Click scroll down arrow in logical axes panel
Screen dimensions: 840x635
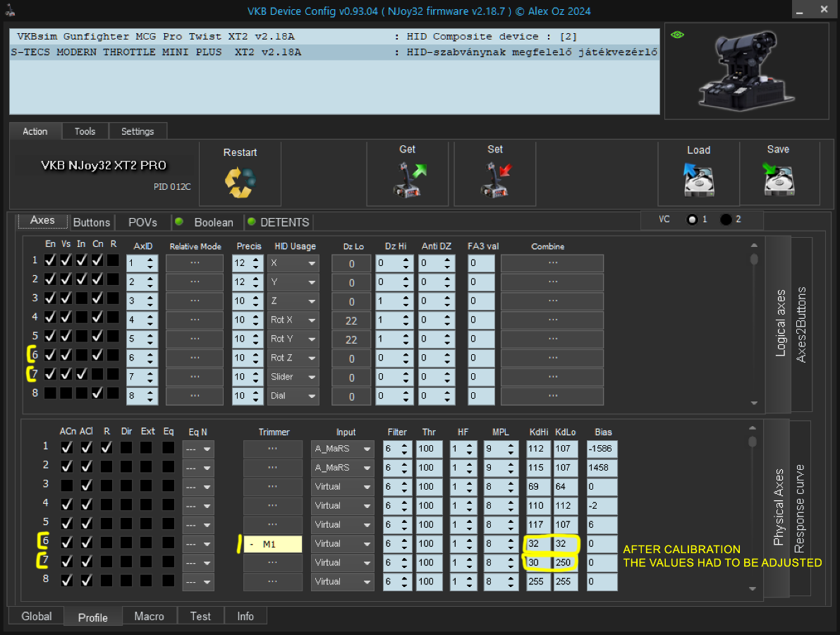[754, 403]
